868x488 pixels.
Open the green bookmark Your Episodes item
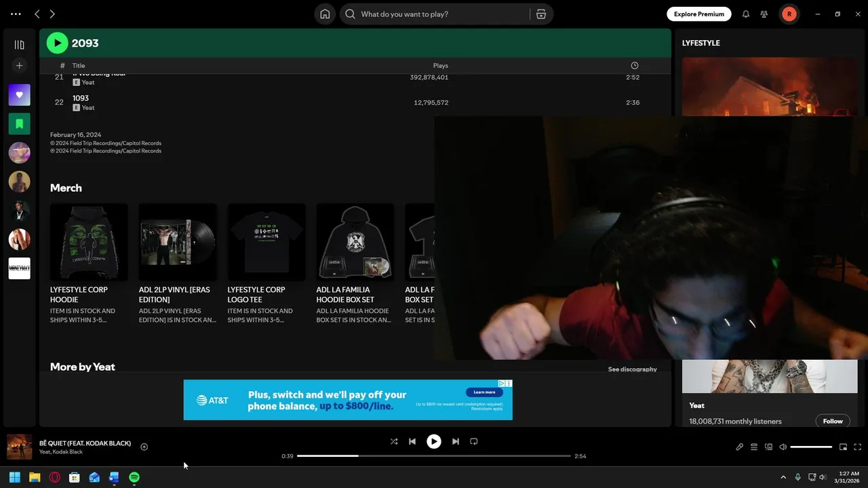[x=19, y=124]
